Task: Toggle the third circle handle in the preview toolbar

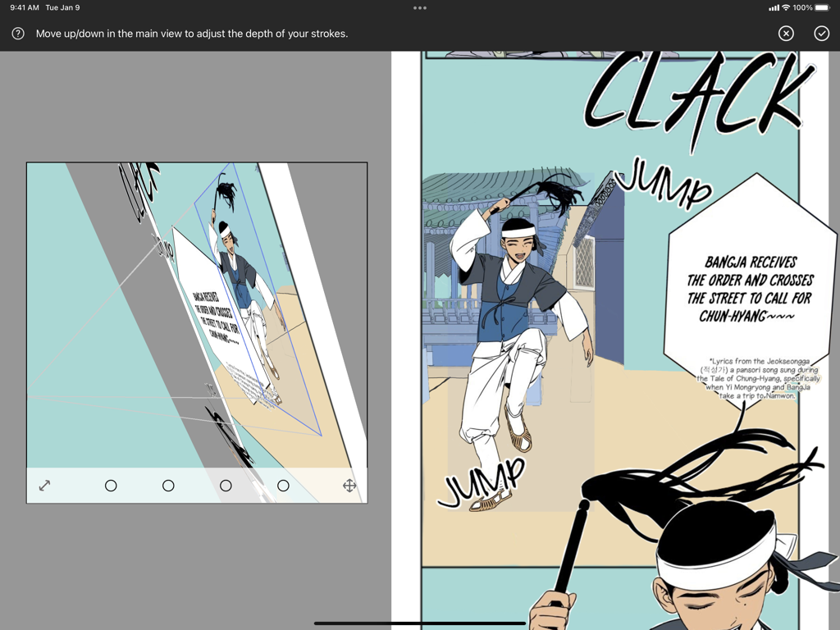Action: (x=226, y=486)
